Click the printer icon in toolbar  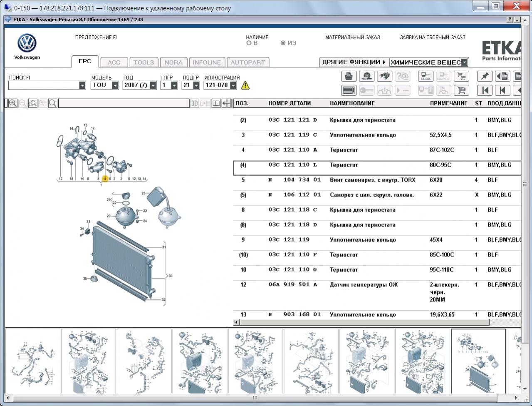click(x=349, y=76)
